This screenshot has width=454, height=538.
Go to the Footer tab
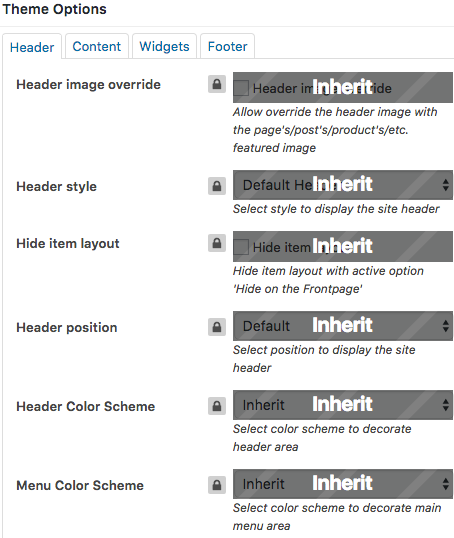[228, 46]
